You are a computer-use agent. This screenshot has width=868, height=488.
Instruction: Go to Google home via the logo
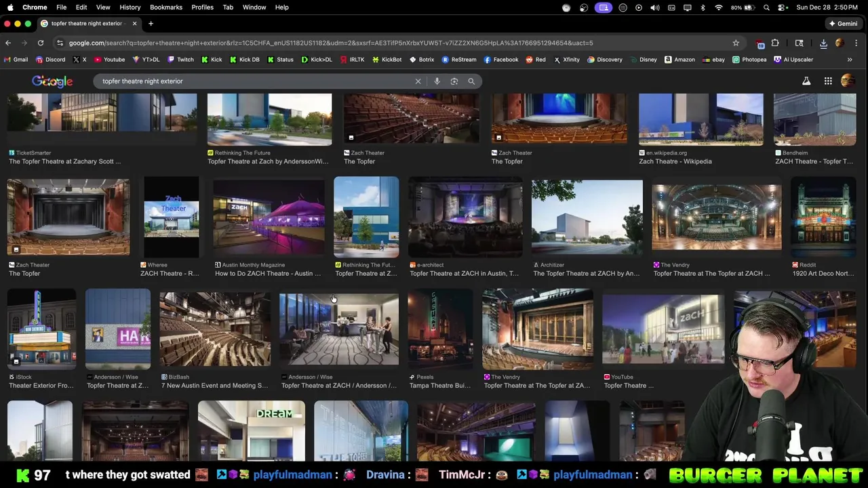click(x=52, y=81)
